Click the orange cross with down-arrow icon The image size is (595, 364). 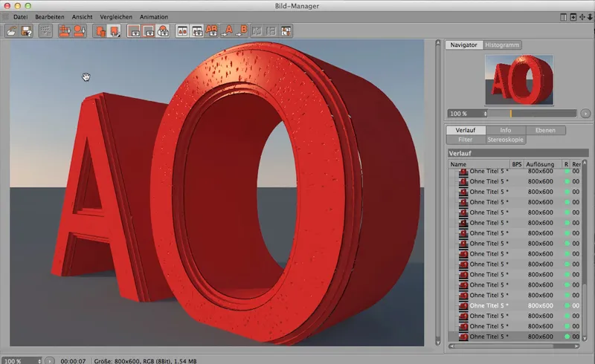click(65, 31)
